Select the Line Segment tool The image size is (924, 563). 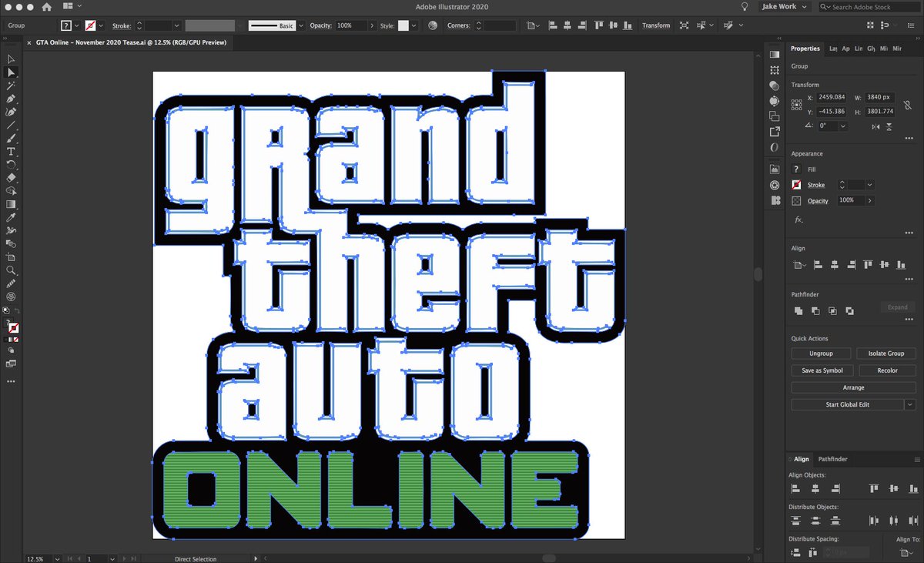pos(11,125)
